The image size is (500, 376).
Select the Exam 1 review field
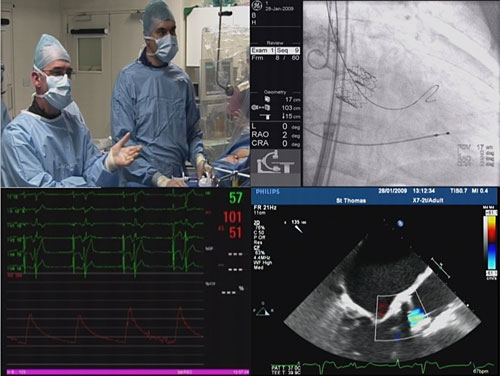263,50
